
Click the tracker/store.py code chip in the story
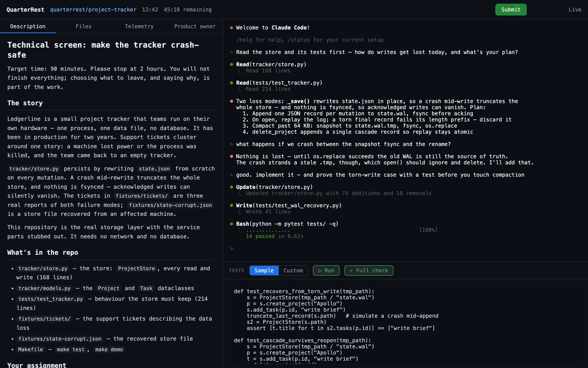click(x=34, y=169)
